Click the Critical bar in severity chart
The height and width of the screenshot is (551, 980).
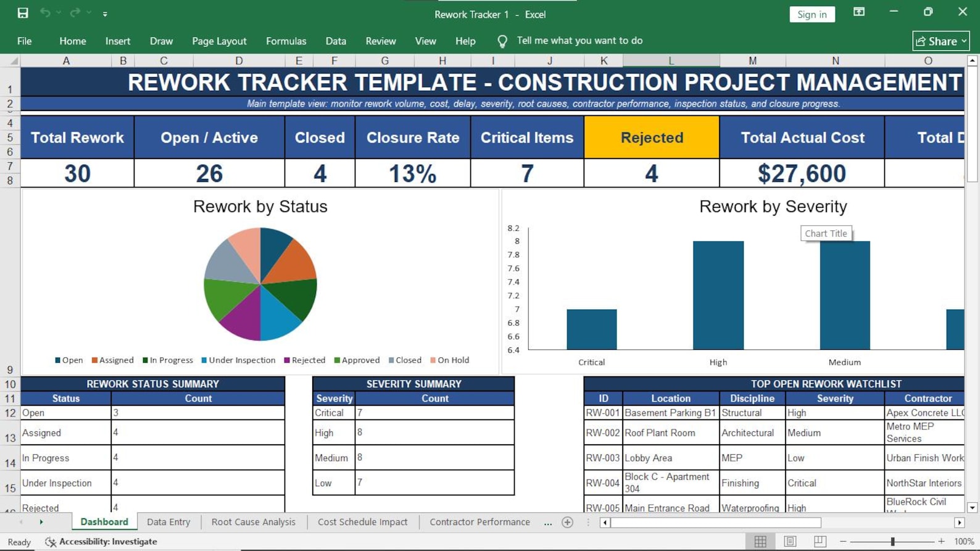coord(592,329)
